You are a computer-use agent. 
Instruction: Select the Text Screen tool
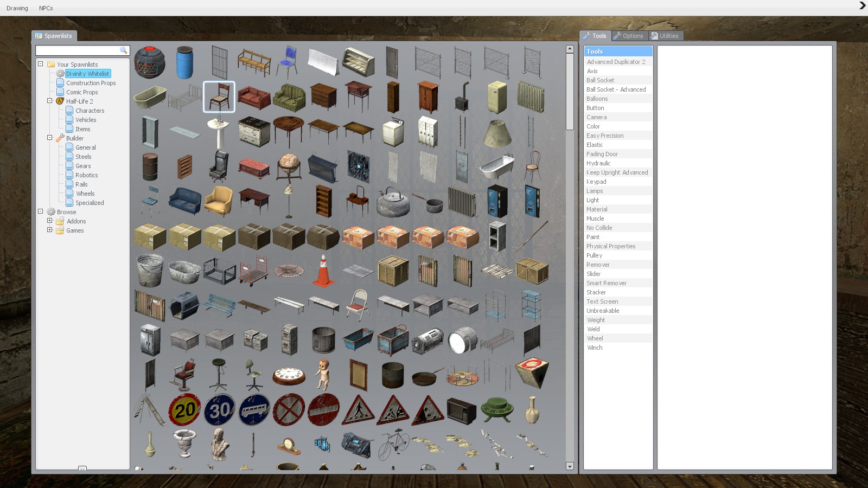618,301
